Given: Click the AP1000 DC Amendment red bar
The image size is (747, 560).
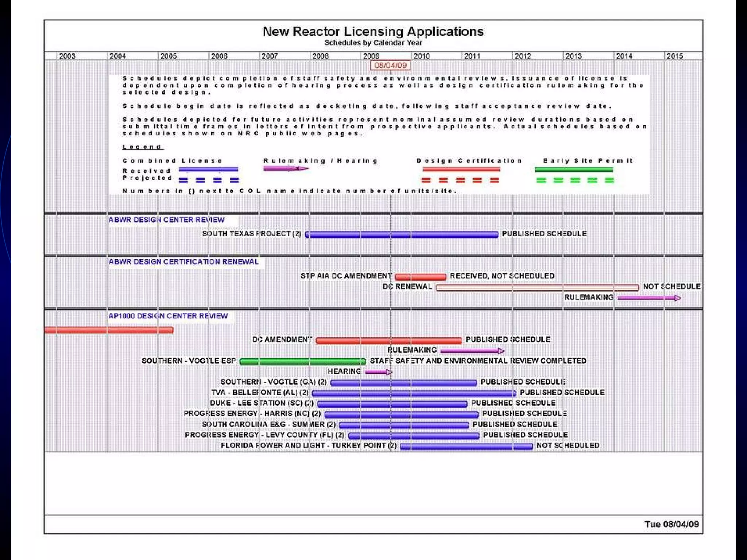Looking at the screenshot, I should click(x=388, y=341).
